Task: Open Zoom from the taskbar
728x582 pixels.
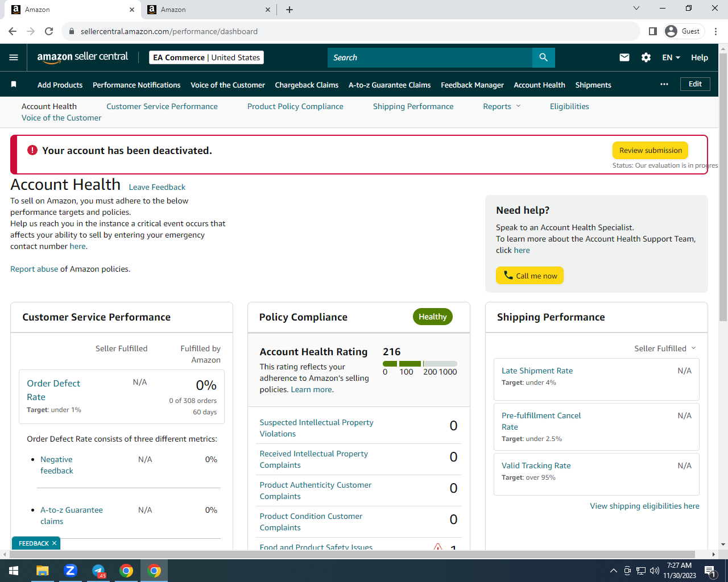Action: pyautogui.click(x=71, y=571)
